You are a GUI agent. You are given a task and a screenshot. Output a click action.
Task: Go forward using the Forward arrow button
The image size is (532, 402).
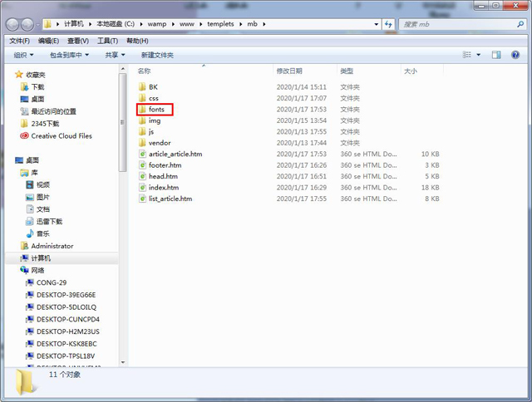click(x=27, y=24)
